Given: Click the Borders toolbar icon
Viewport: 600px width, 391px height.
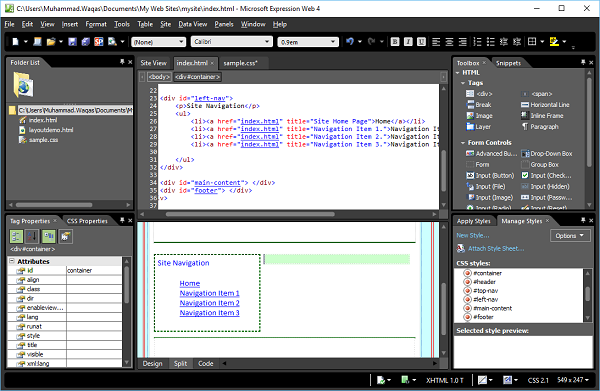Looking at the screenshot, I should pos(532,41).
